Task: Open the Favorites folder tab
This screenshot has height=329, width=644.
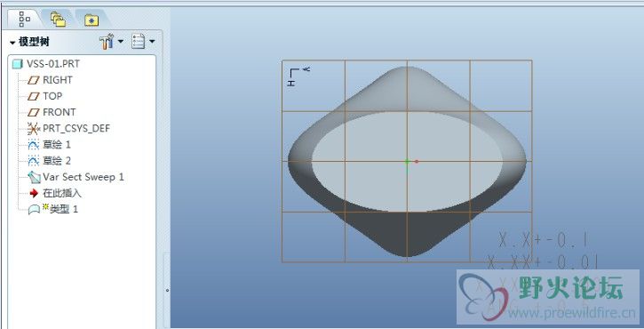Action: (91, 20)
